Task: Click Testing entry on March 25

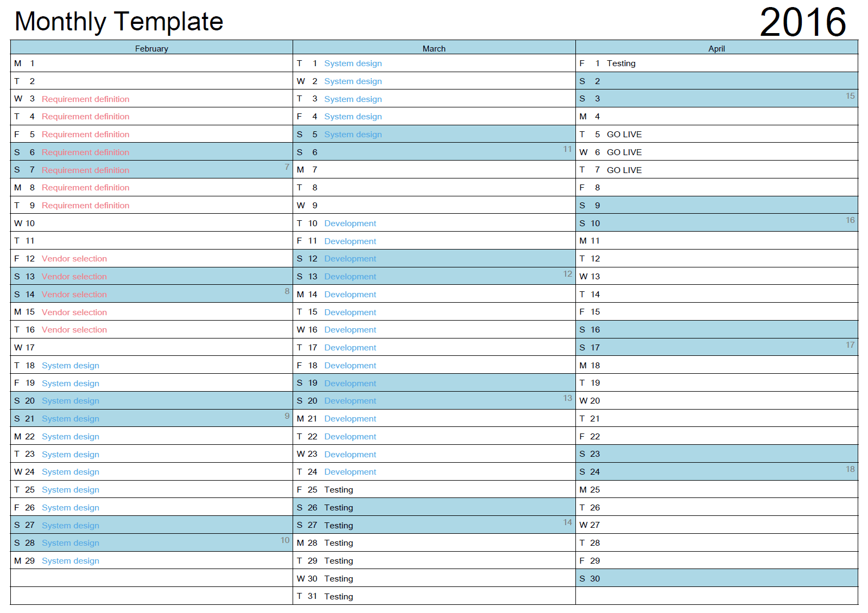Action: pyautogui.click(x=339, y=490)
